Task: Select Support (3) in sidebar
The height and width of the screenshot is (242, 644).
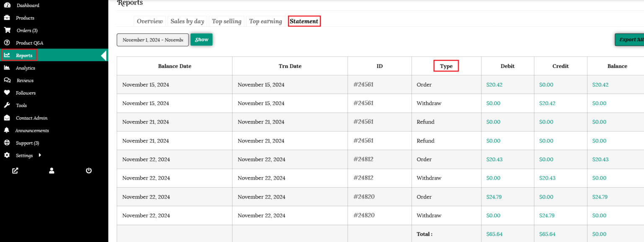Action: coord(27,143)
